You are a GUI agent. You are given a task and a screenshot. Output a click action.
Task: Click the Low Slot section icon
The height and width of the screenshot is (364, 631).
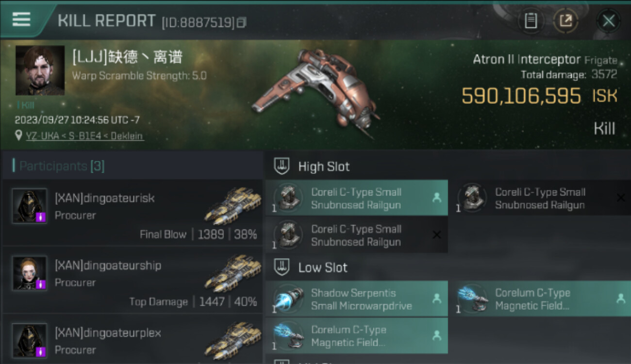coord(282,267)
